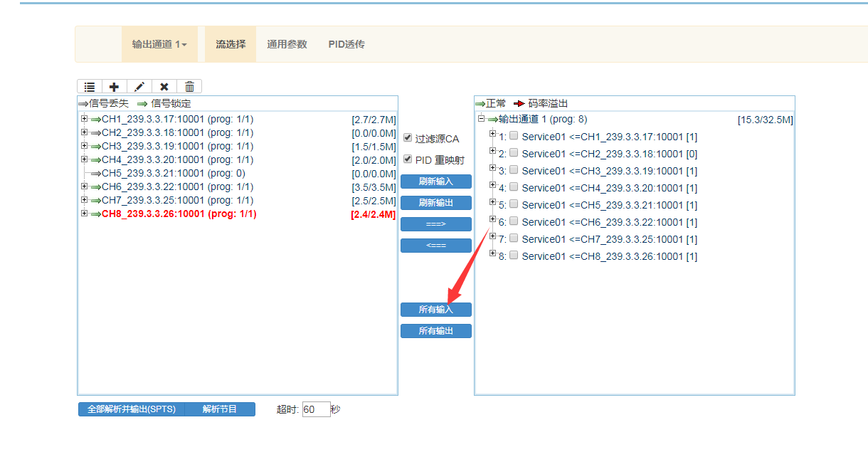
Task: Switch to the 通用参数 tab
Action: pos(287,44)
